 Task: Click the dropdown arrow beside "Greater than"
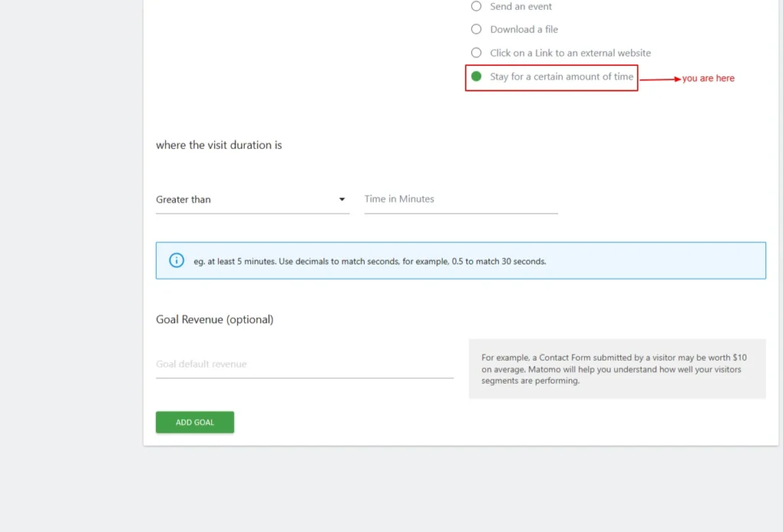[342, 199]
